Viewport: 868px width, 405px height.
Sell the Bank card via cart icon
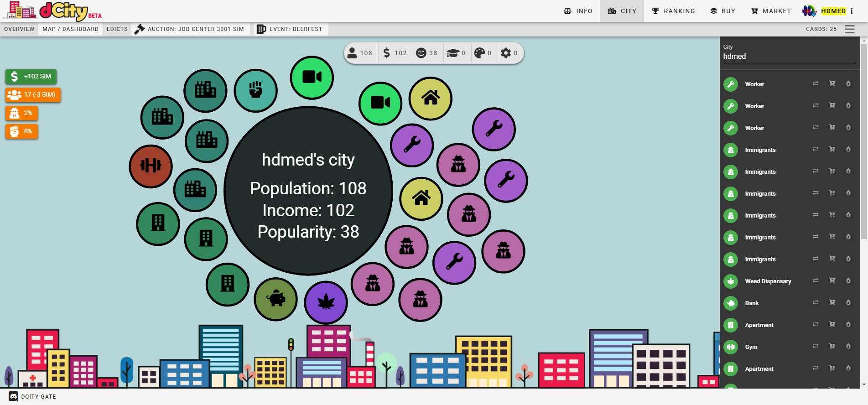pos(832,302)
